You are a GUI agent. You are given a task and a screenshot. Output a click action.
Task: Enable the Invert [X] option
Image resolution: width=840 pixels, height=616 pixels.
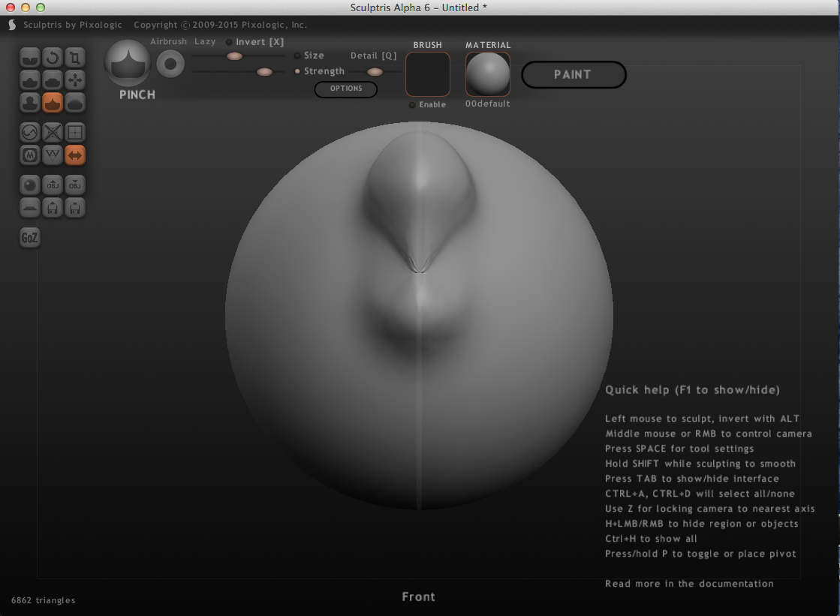click(x=229, y=42)
